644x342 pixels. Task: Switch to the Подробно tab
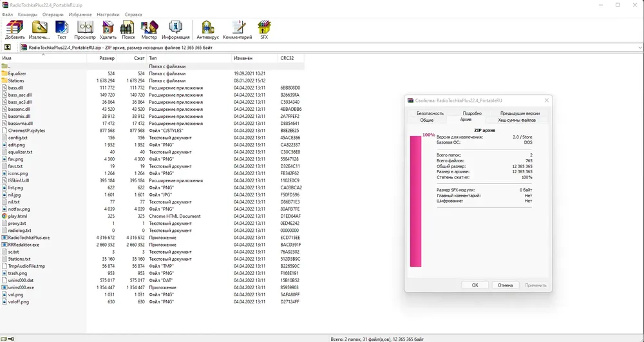click(x=472, y=113)
